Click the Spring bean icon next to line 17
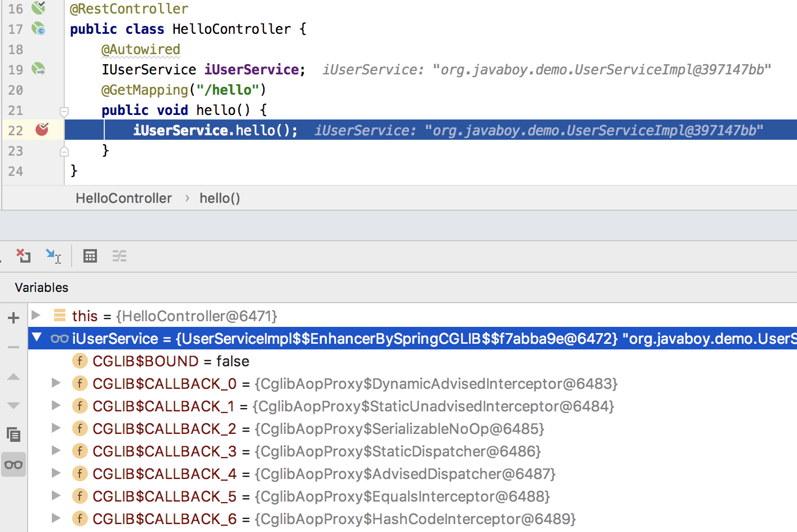This screenshot has height=532, width=797. 38,29
